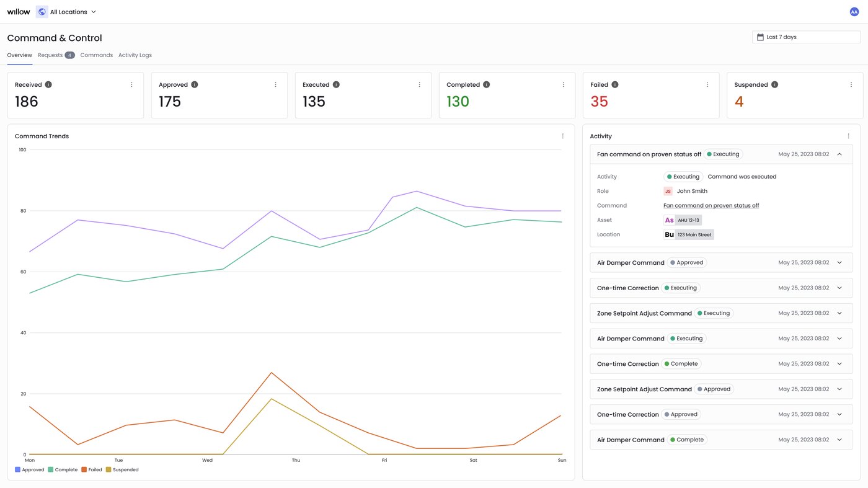This screenshot has height=488, width=868.
Task: Follow the Fan command on proven status off link
Action: point(711,205)
